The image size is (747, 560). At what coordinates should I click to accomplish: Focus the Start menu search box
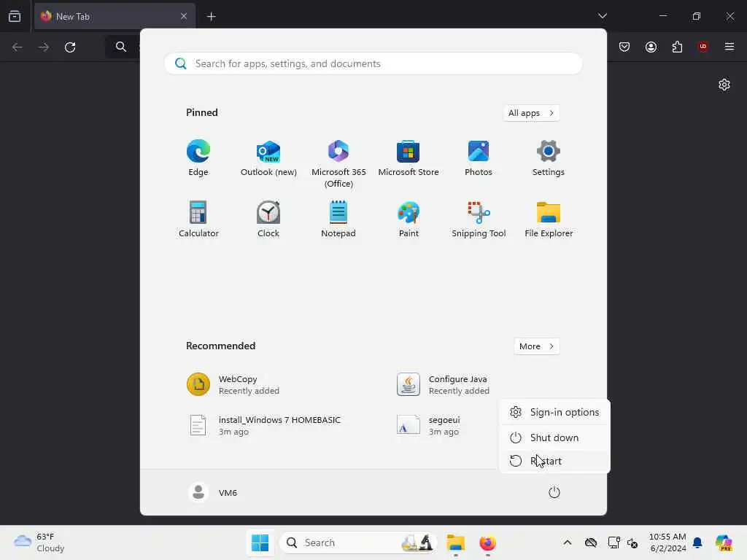point(373,64)
